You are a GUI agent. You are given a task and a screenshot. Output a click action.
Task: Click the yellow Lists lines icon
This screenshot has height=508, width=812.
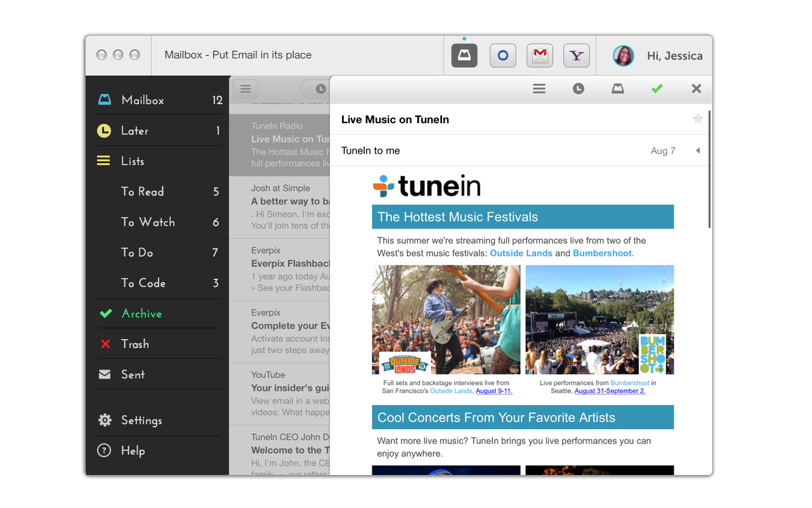click(103, 161)
